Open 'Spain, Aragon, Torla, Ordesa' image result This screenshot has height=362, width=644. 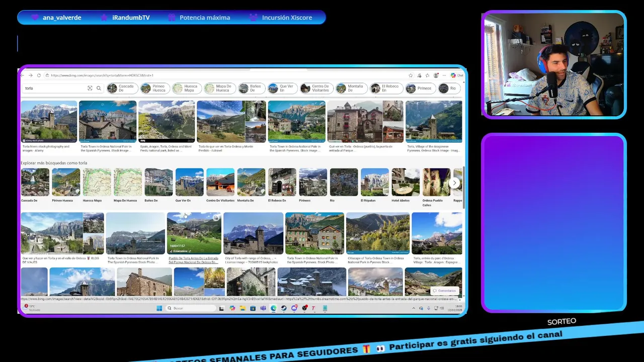(x=167, y=121)
